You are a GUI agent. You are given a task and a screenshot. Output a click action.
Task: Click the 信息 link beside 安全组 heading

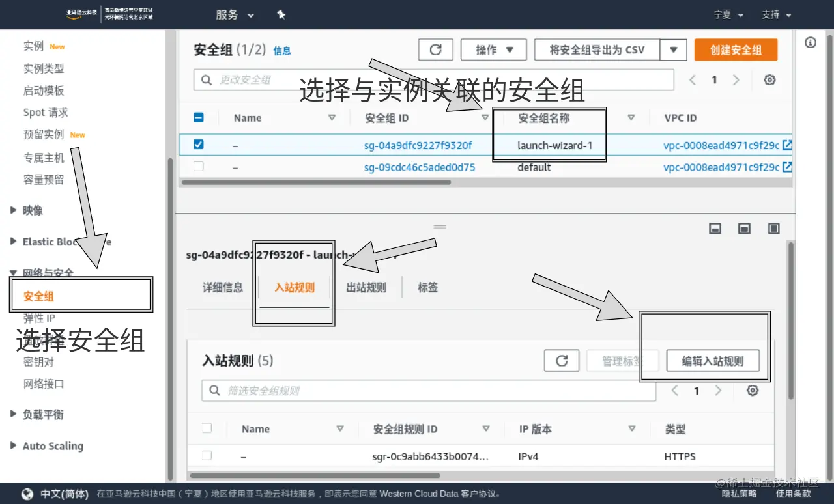coord(282,51)
